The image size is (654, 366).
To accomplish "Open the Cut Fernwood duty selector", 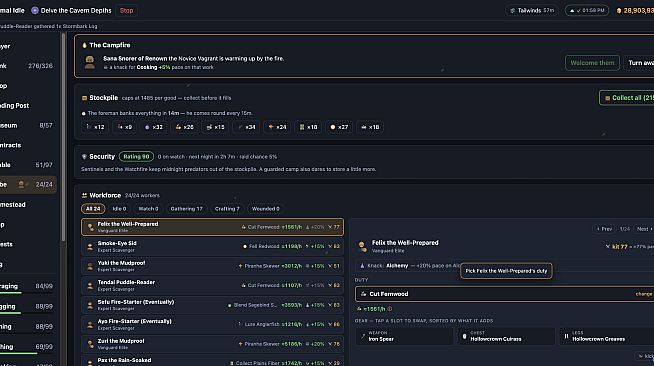I will click(504, 294).
